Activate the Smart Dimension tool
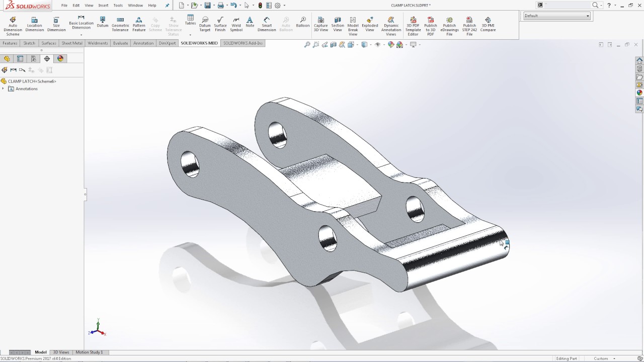 click(x=267, y=24)
